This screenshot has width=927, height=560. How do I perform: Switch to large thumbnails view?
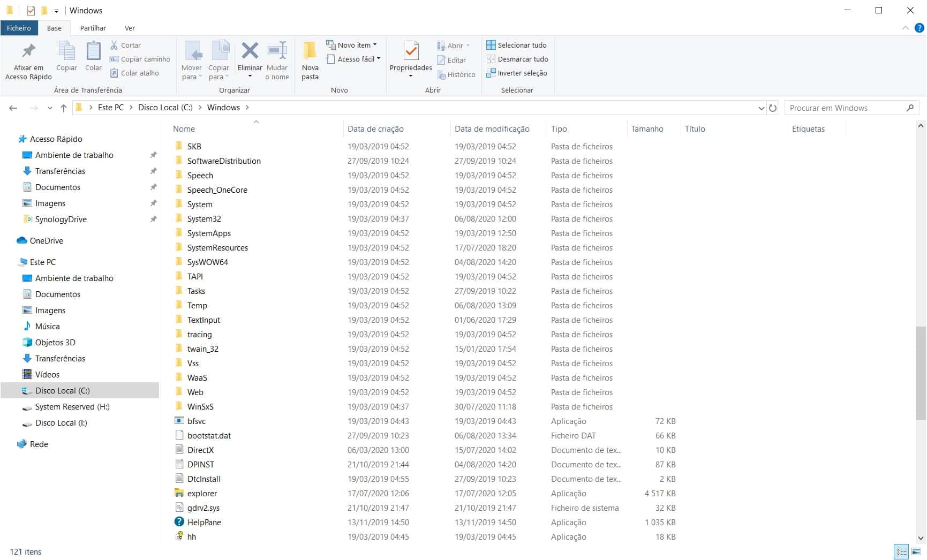916,551
